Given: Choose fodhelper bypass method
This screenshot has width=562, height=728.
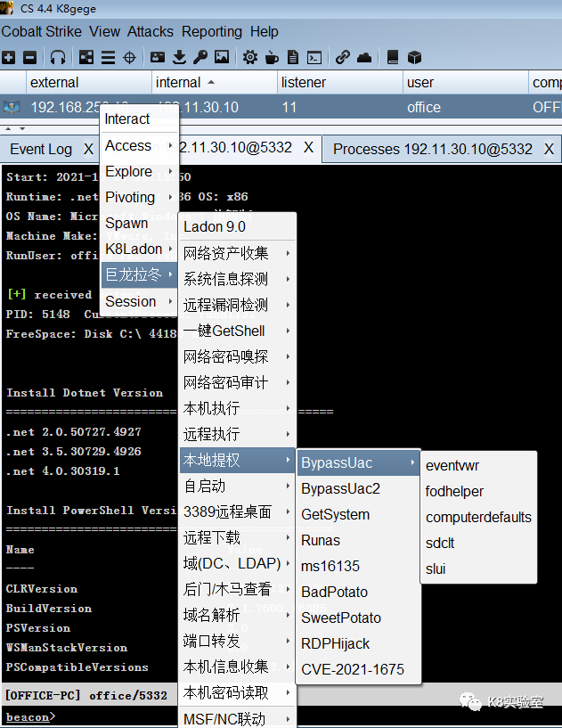Looking at the screenshot, I should [x=478, y=492].
